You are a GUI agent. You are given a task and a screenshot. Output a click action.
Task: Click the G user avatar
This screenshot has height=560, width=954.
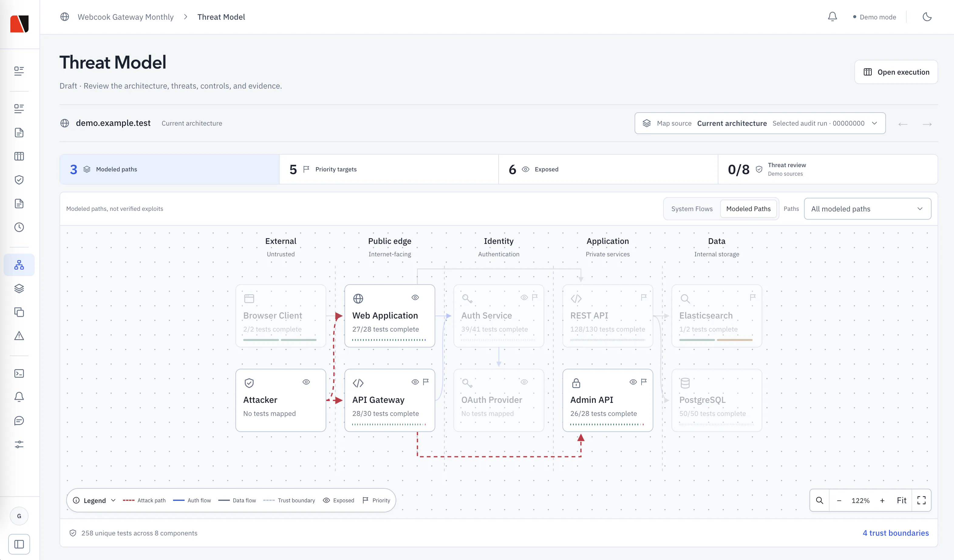click(x=19, y=516)
